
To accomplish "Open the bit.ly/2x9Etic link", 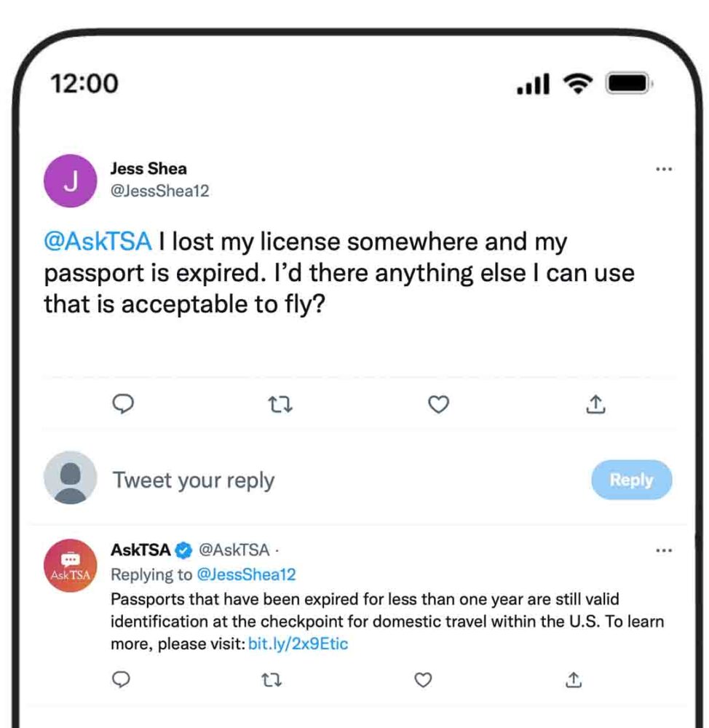I will click(x=298, y=644).
